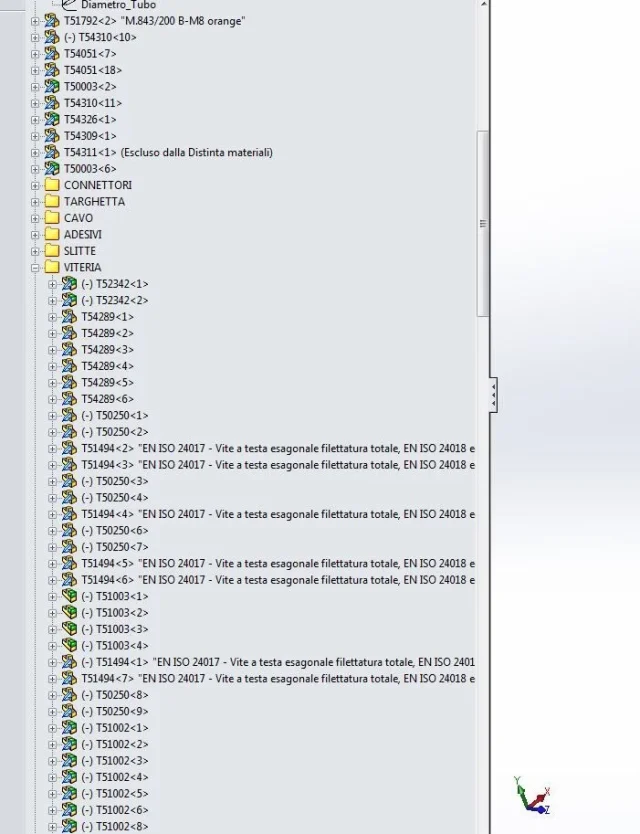Expand the T50003<6> node
This screenshot has width=640, height=834.
coord(35,169)
